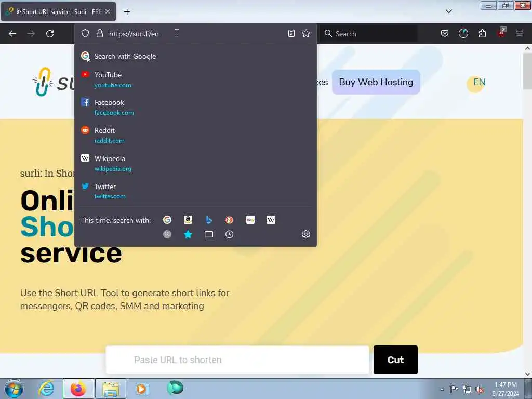
Task: Choose the Reddit suggestion
Action: click(x=195, y=136)
